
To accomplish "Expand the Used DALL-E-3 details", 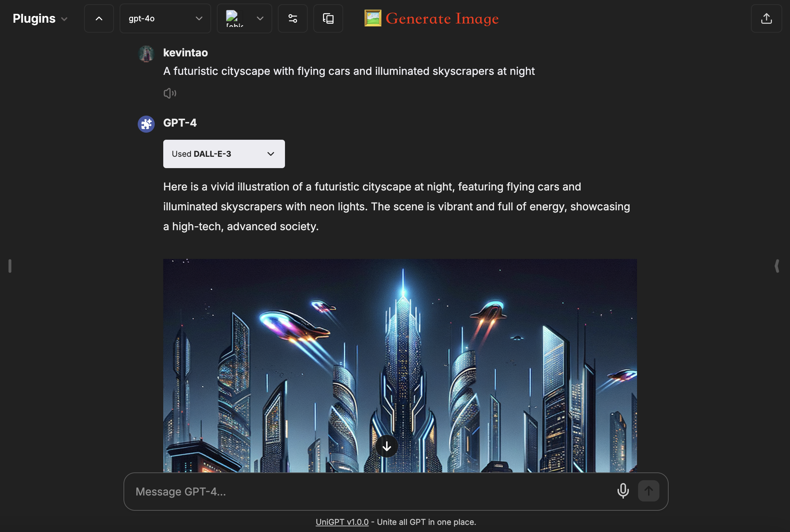I will [224, 154].
